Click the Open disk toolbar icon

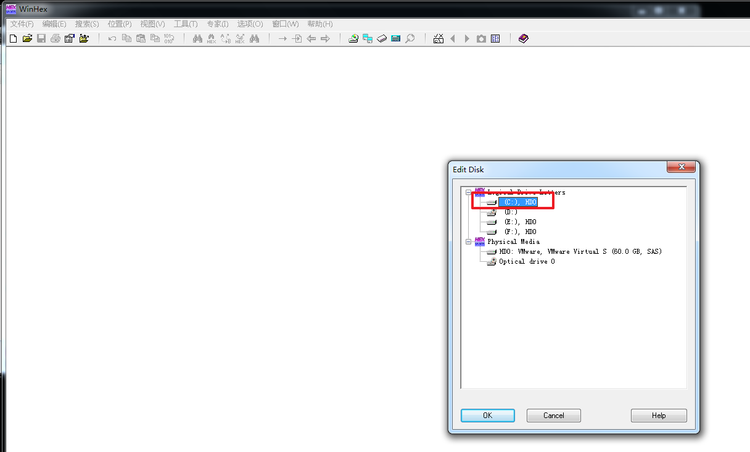click(x=353, y=39)
